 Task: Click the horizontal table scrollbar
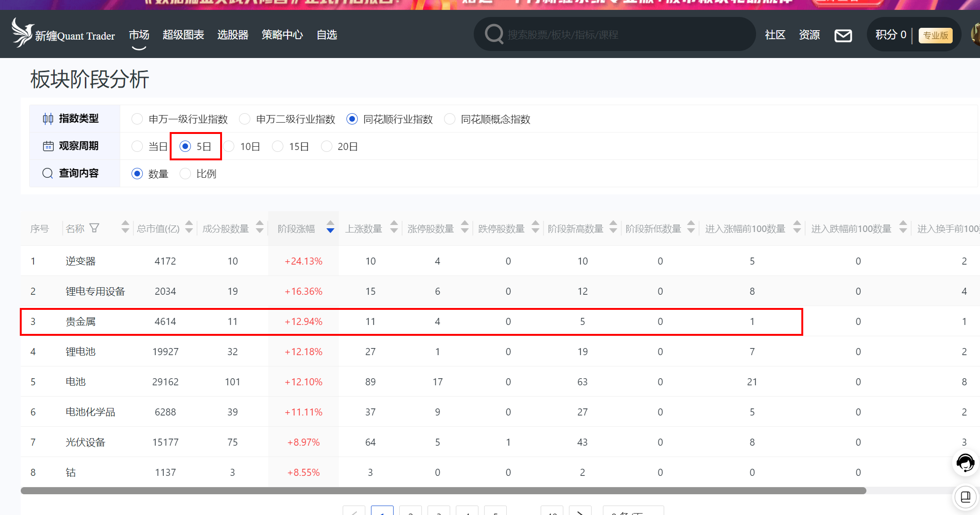pyautogui.click(x=443, y=491)
